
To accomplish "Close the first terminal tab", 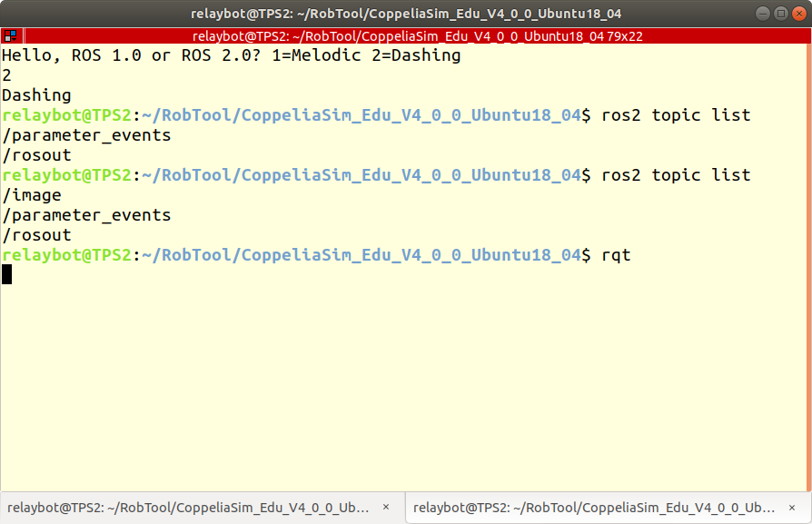I will coord(386,508).
